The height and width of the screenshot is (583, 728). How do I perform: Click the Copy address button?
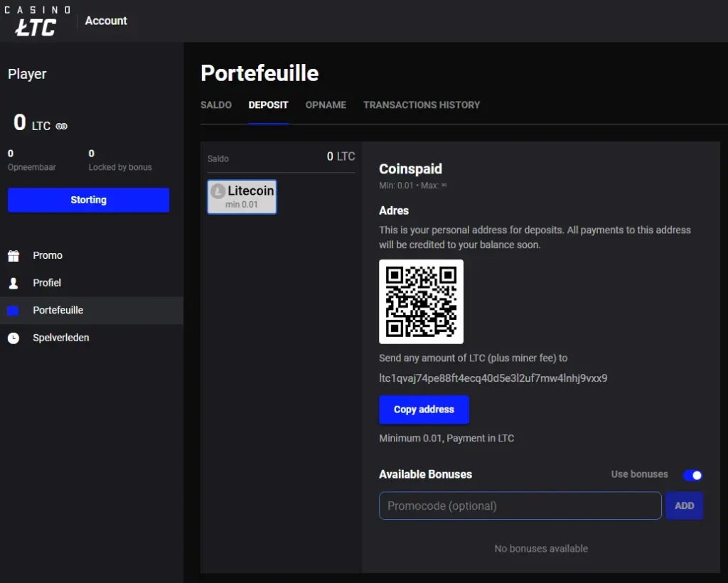tap(424, 410)
